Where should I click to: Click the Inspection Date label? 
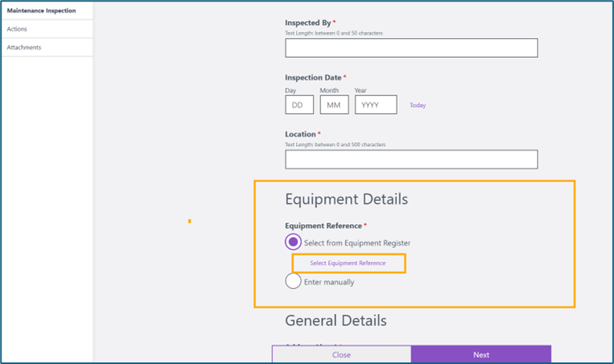[x=313, y=78]
